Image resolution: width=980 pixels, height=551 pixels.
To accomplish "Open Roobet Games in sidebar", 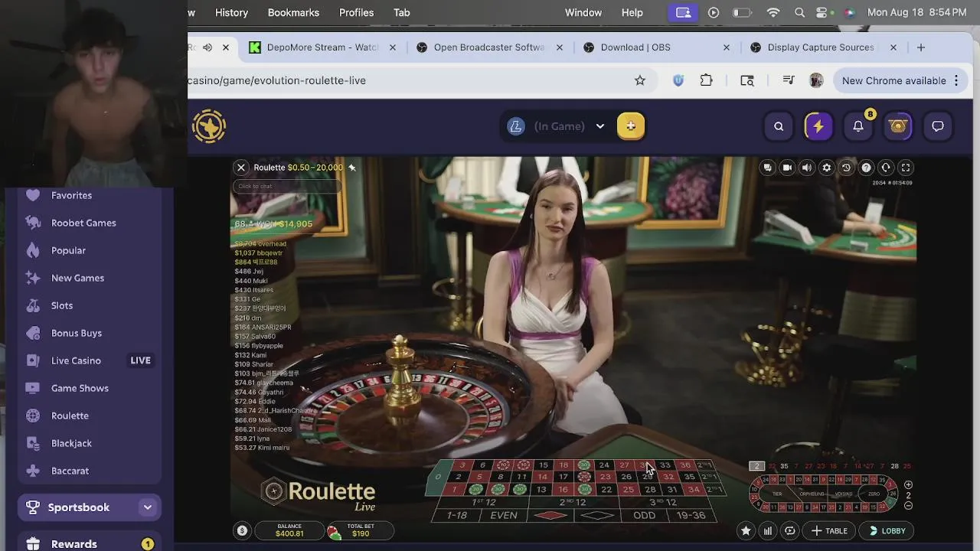I will (90, 223).
